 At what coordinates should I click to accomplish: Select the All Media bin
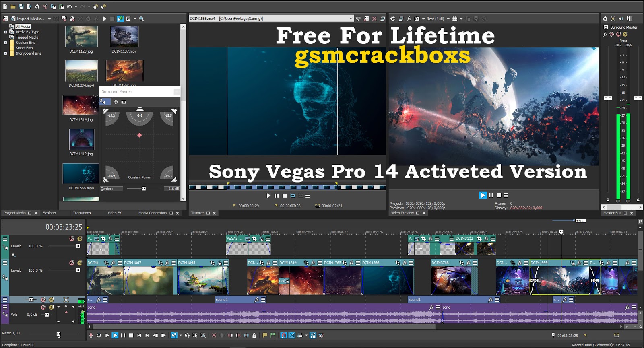point(23,27)
